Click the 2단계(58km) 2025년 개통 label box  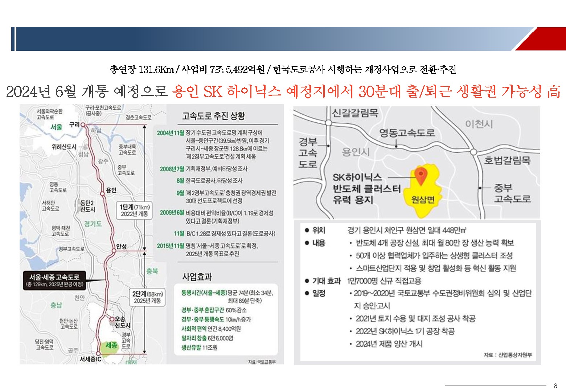point(147,297)
